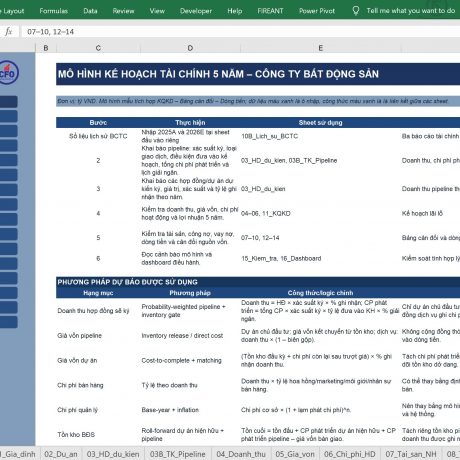Click the CFO logo image

pos(8,72)
